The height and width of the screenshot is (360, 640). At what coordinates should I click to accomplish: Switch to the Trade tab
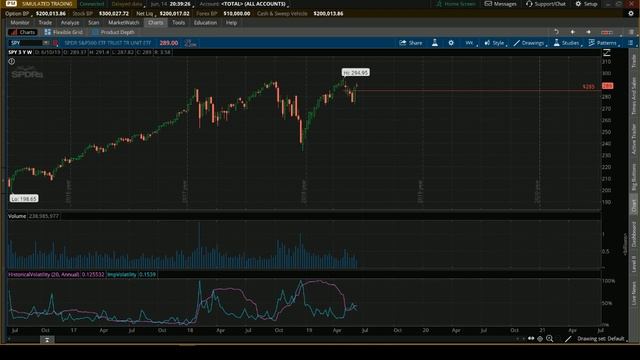(45, 22)
